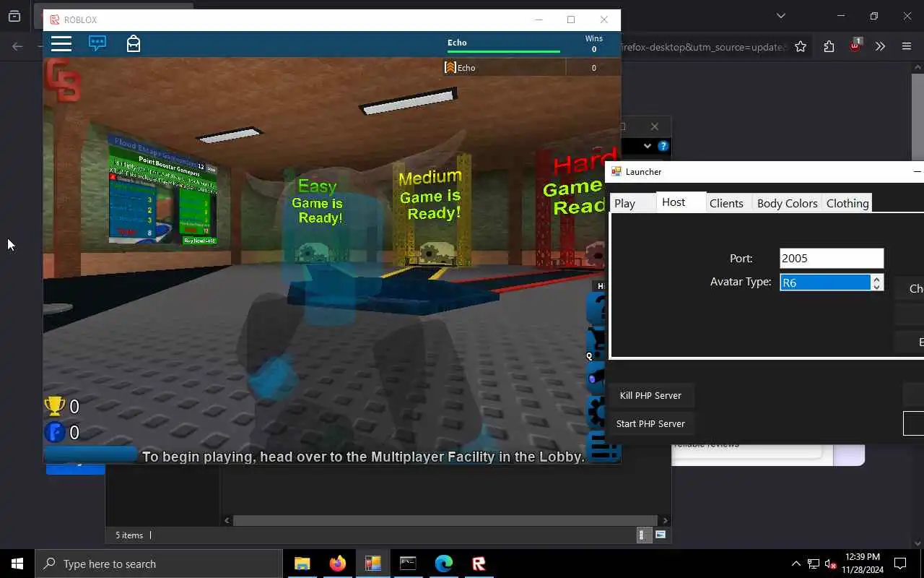924x578 pixels.
Task: Click the Windows Start button
Action: (17, 564)
